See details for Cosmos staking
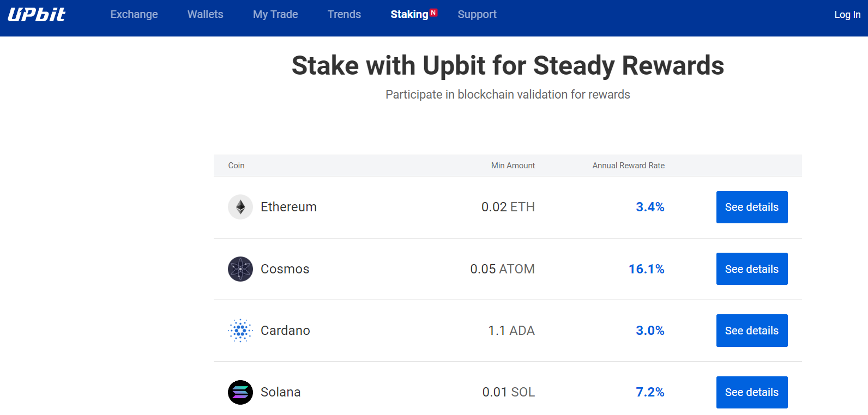The height and width of the screenshot is (415, 868). [752, 269]
